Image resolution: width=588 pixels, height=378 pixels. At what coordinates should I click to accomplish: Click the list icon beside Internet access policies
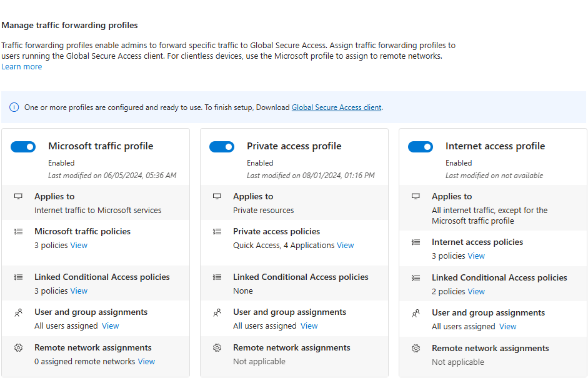[x=416, y=242]
